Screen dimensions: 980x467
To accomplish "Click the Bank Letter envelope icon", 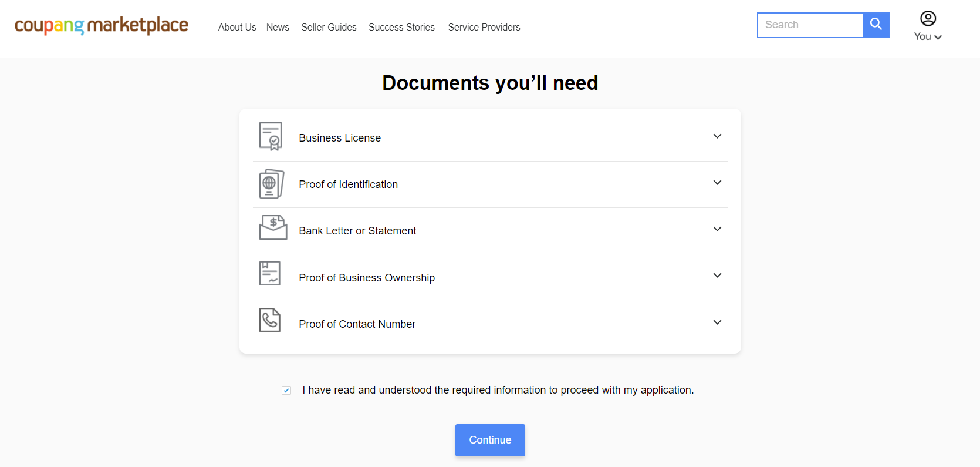I will [x=273, y=227].
